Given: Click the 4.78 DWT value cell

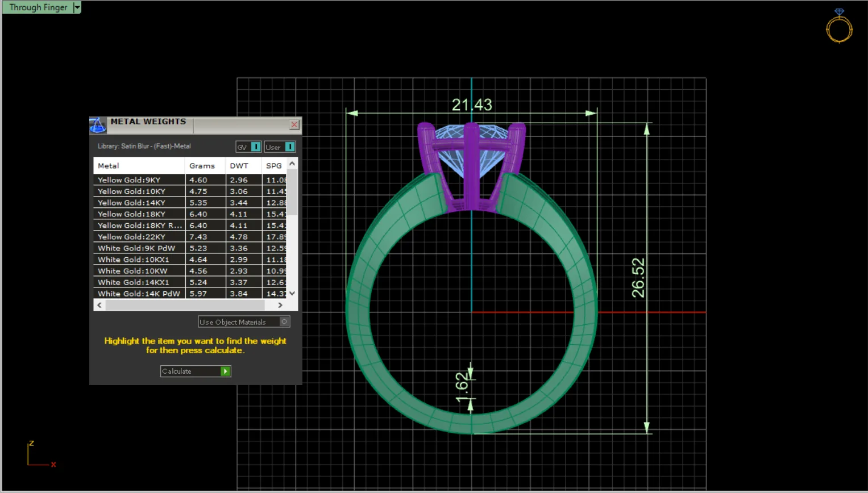Looking at the screenshot, I should pos(243,237).
